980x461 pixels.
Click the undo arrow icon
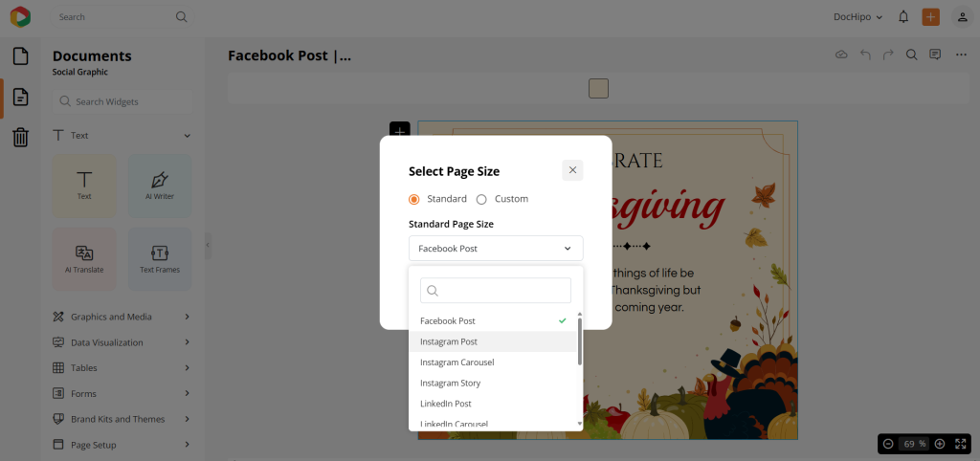click(x=865, y=55)
